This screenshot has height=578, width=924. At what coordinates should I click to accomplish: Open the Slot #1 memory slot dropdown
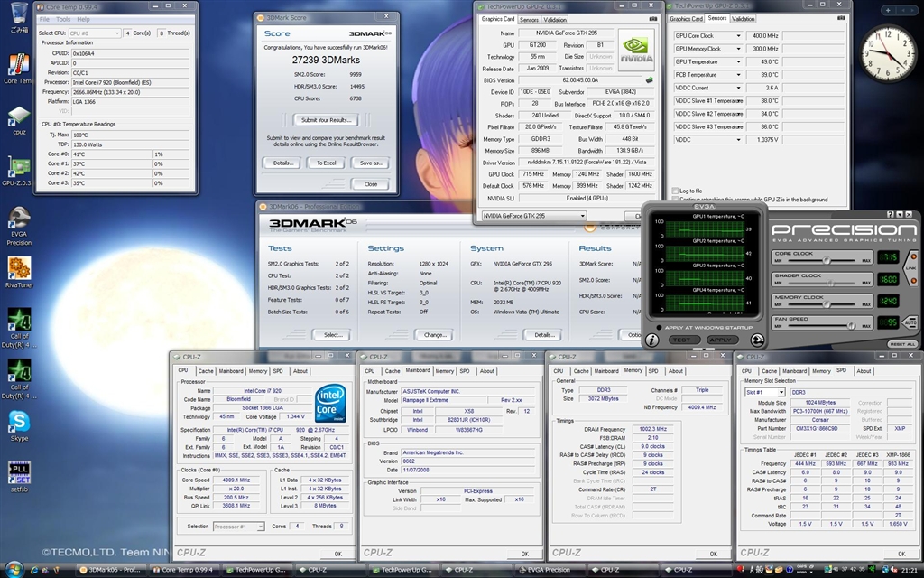[x=763, y=392]
